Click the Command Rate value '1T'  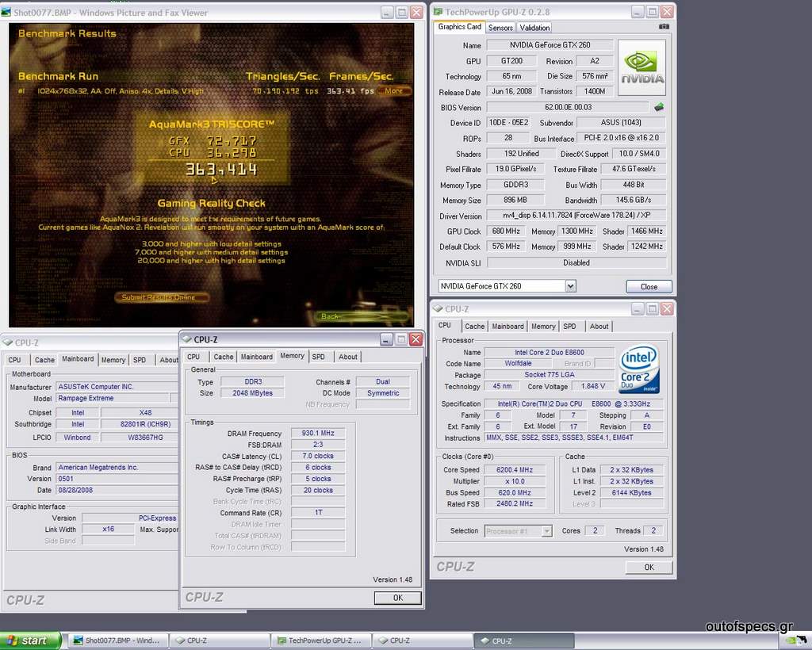click(318, 513)
